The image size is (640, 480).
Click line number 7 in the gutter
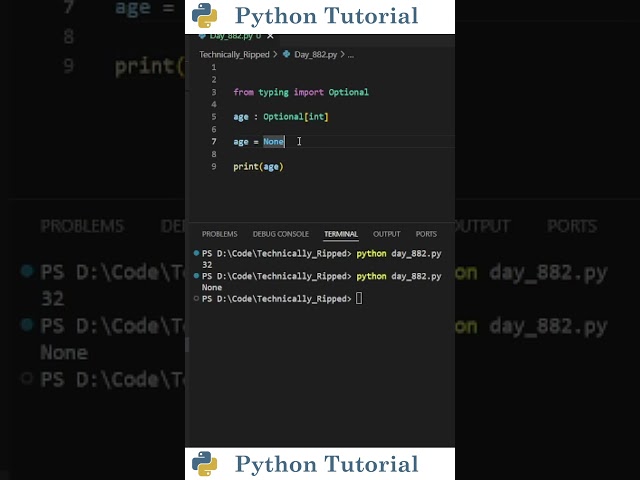pos(214,142)
